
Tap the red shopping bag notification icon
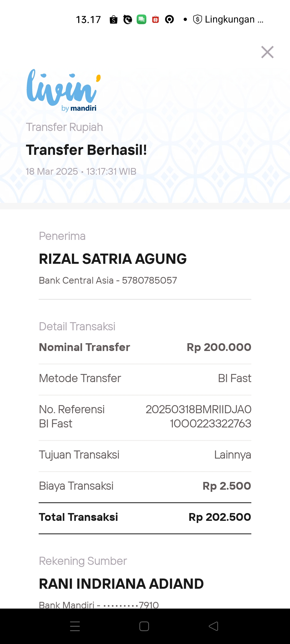(155, 20)
